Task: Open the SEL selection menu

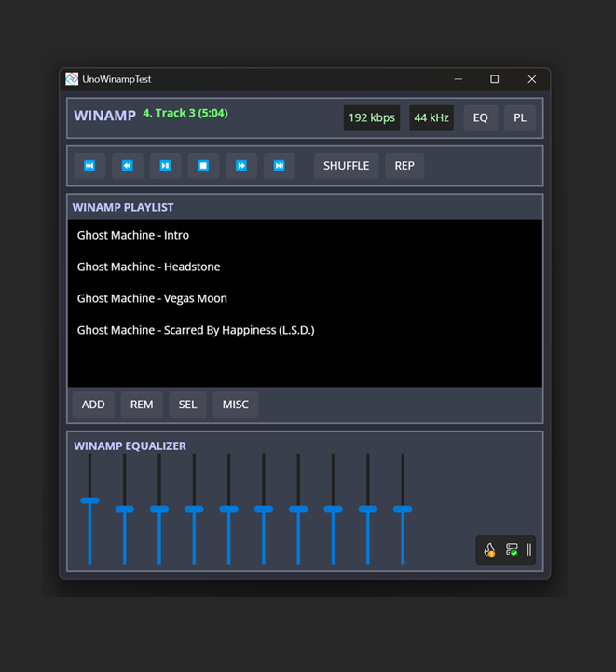Action: (187, 405)
